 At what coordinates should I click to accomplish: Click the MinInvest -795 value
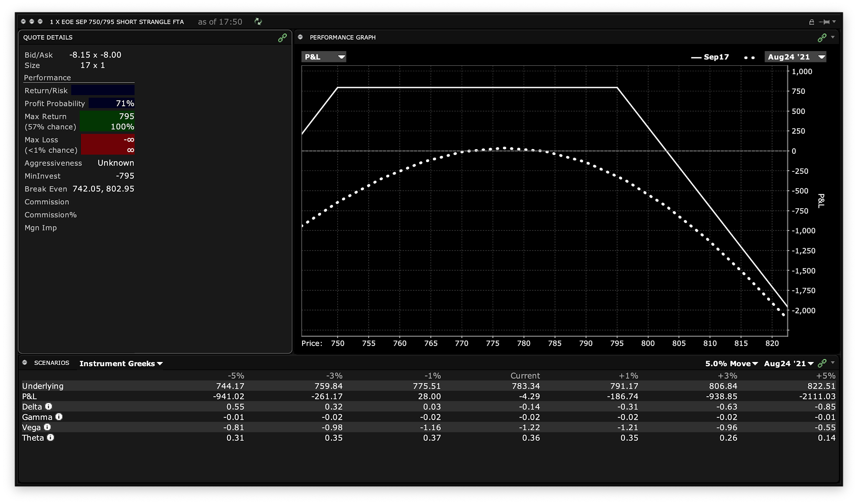click(125, 176)
